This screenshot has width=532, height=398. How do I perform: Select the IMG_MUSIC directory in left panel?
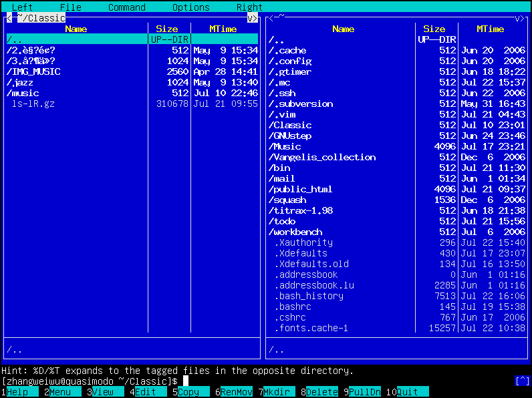pyautogui.click(x=33, y=71)
